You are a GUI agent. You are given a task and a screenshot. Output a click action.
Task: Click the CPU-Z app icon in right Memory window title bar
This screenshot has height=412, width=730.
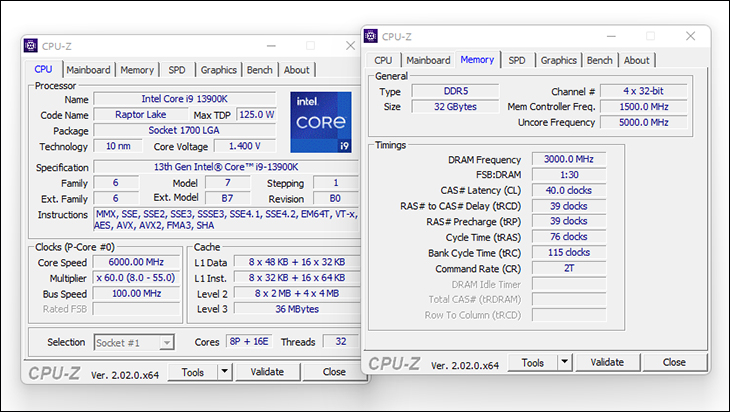click(x=371, y=36)
